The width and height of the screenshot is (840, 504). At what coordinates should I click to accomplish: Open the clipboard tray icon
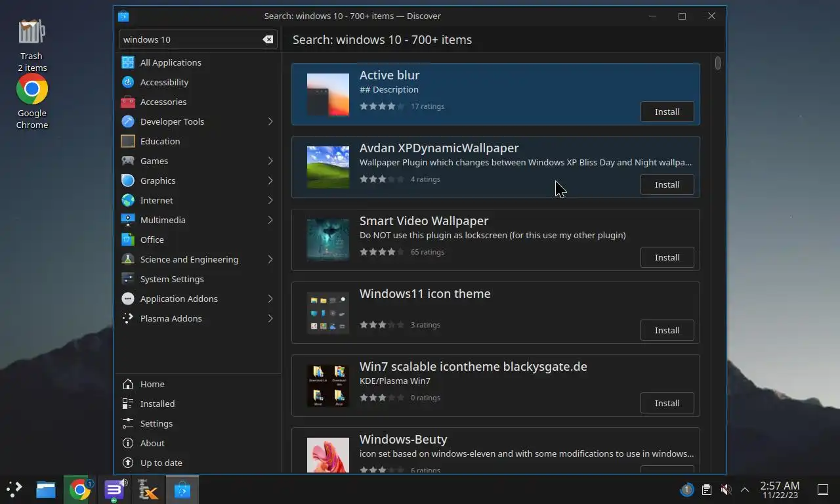coord(707,490)
